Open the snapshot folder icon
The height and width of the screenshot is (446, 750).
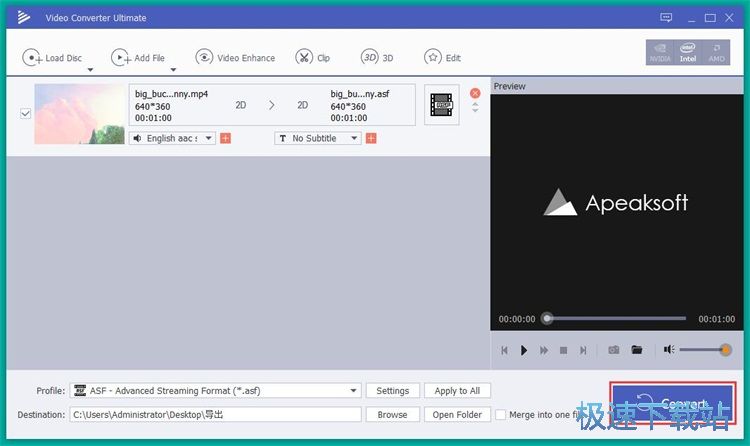click(637, 350)
